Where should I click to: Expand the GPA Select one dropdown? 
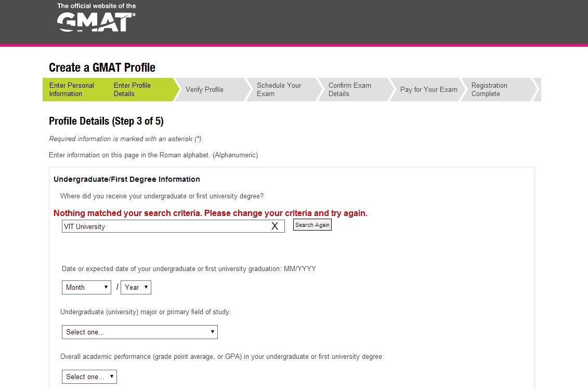point(89,376)
